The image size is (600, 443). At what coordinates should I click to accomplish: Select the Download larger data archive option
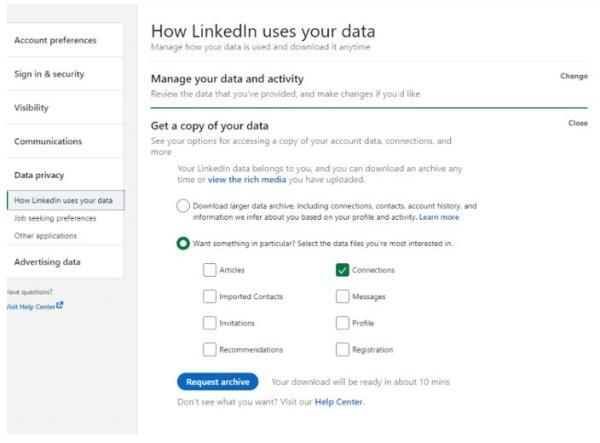coord(183,206)
